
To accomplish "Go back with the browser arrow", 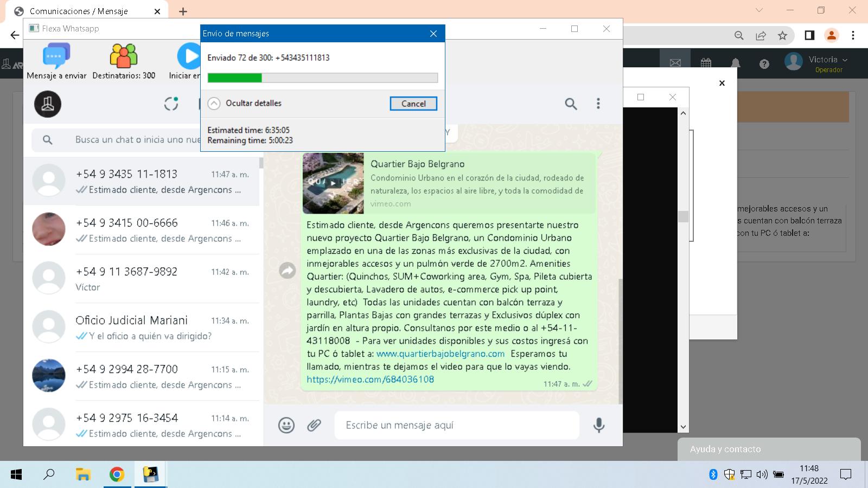I will (x=15, y=35).
